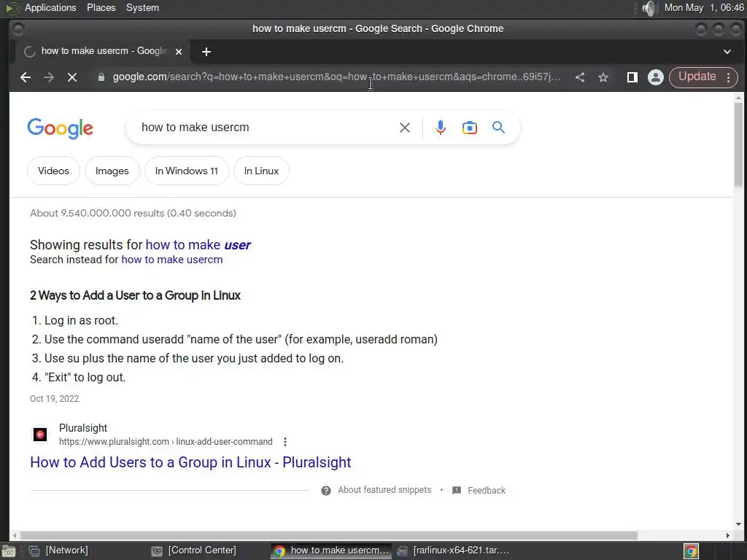Click the Update button in Chrome
The height and width of the screenshot is (560, 747).
(x=697, y=77)
